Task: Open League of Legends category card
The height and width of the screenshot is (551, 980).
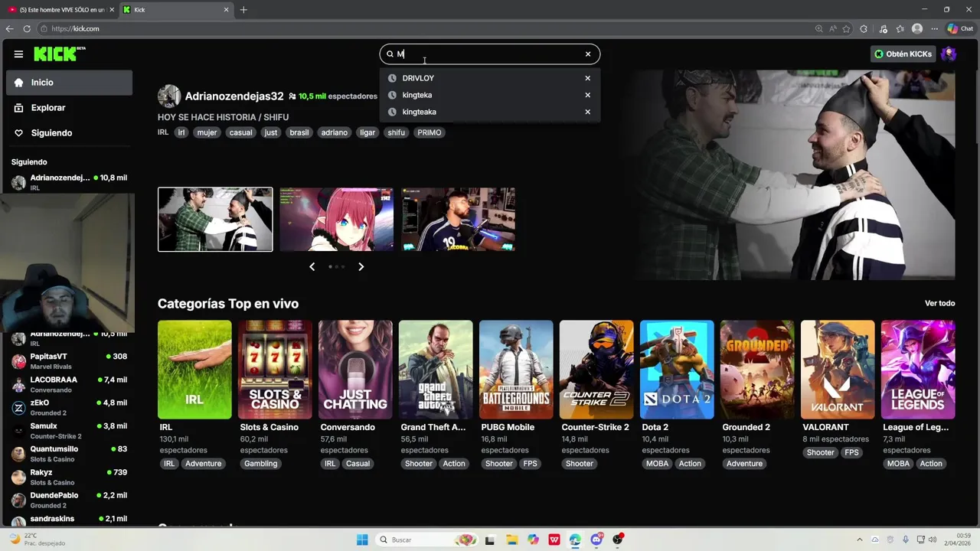Action: [918, 370]
